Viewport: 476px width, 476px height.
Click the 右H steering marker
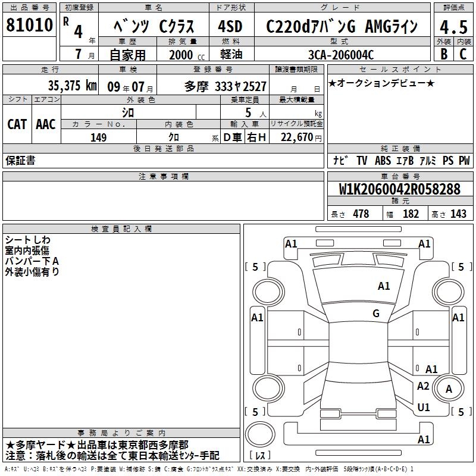point(256,137)
